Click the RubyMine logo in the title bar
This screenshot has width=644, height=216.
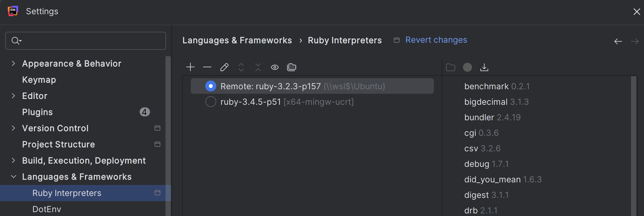13,11
